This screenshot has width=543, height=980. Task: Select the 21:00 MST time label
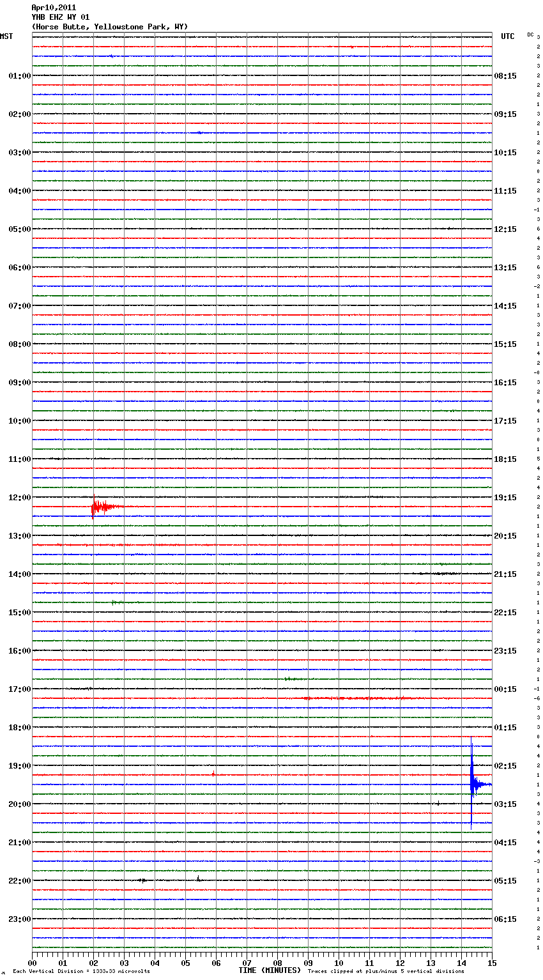(x=20, y=843)
